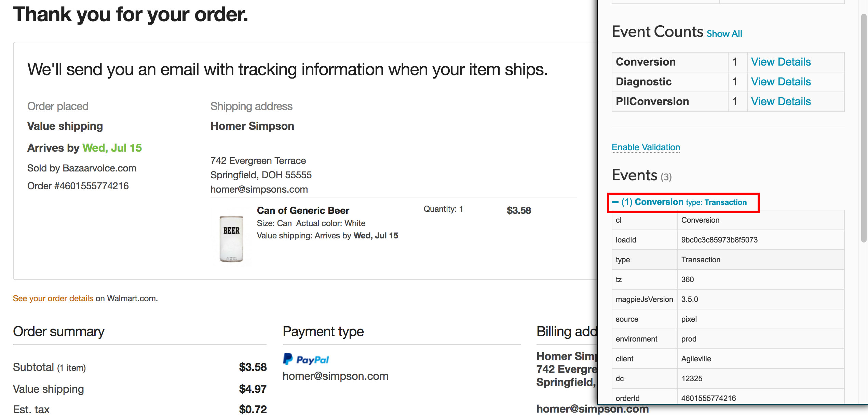Click See your order details link
This screenshot has height=416, width=868.
pos(53,298)
